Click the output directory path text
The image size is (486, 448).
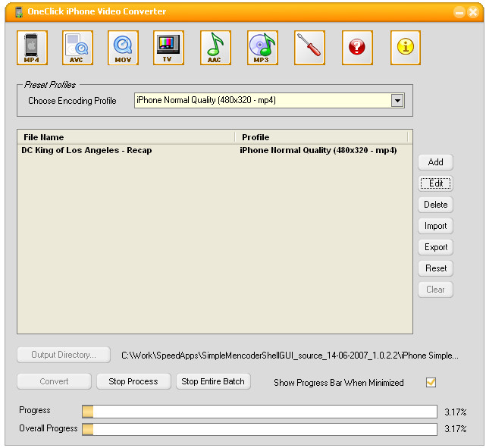point(290,356)
